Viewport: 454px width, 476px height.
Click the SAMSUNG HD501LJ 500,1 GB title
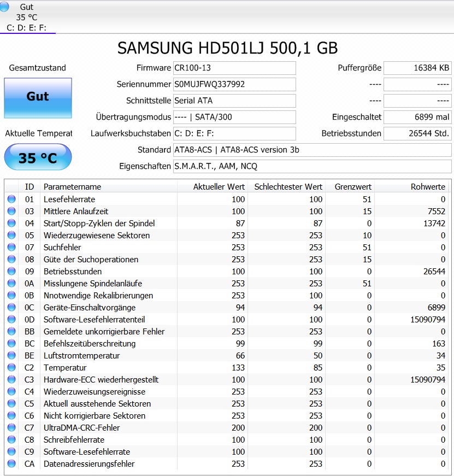[x=227, y=48]
